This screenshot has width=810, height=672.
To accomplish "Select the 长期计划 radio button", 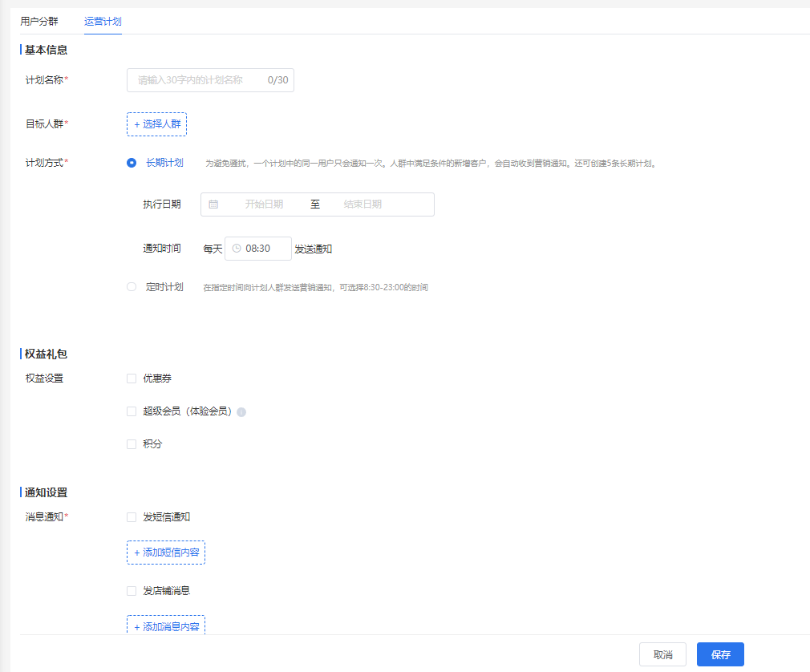I will pos(132,163).
